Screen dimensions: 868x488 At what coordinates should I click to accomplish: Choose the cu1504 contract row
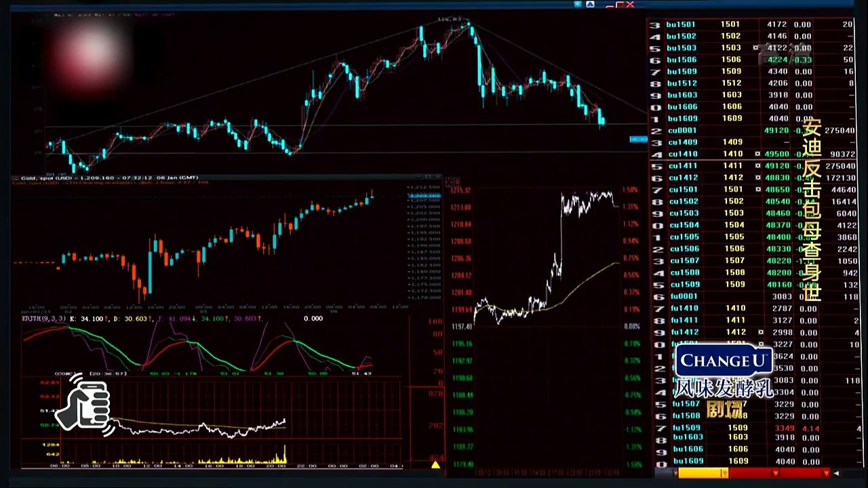tap(753, 225)
